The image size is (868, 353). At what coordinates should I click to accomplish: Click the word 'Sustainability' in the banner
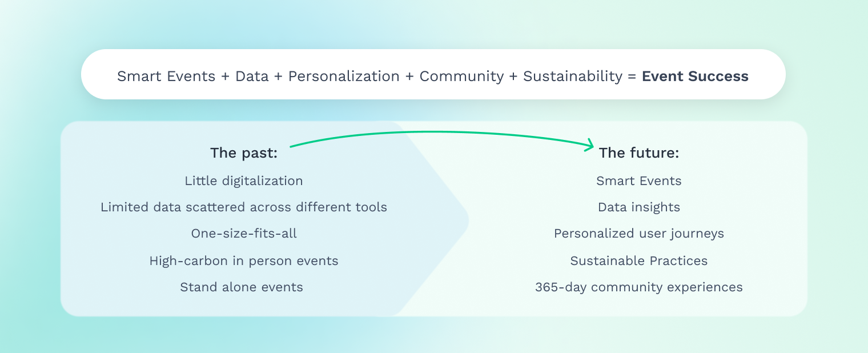pos(573,77)
